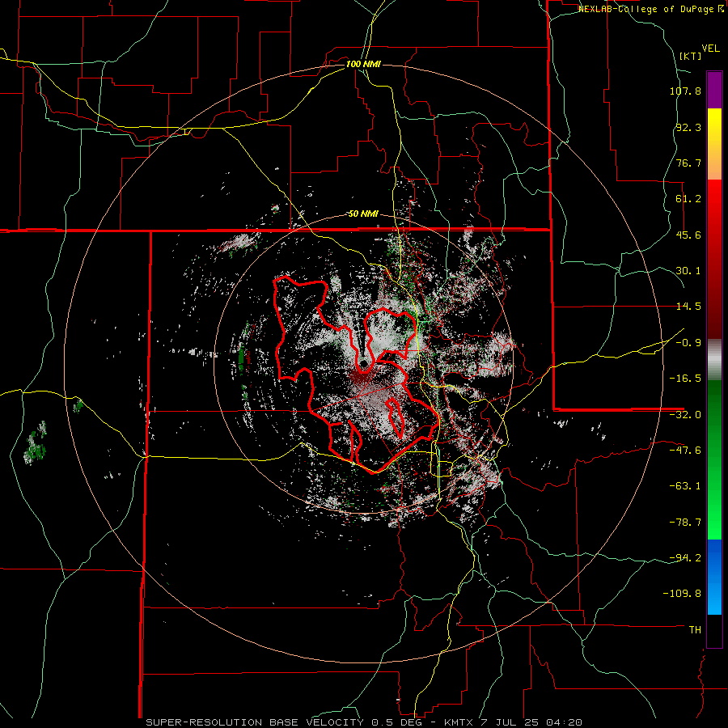The image size is (728, 728).
Task: Click the -47.6 velocity scale value
Action: coord(685,451)
